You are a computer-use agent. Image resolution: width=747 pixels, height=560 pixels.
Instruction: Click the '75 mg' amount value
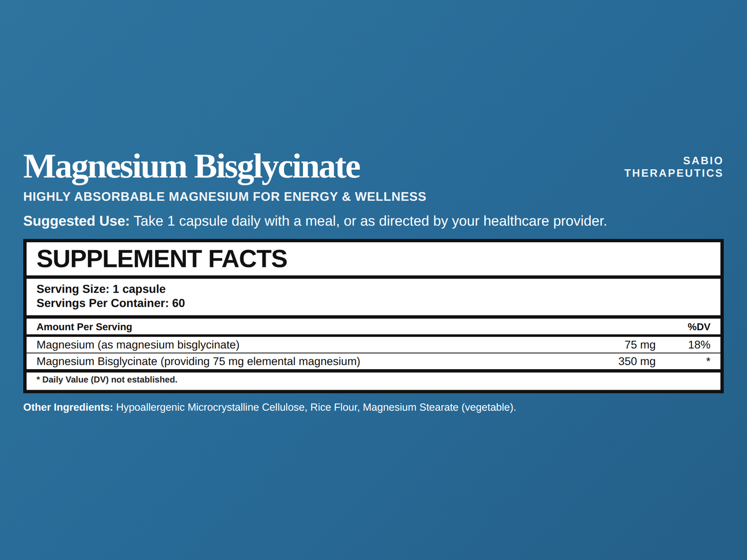tap(640, 345)
